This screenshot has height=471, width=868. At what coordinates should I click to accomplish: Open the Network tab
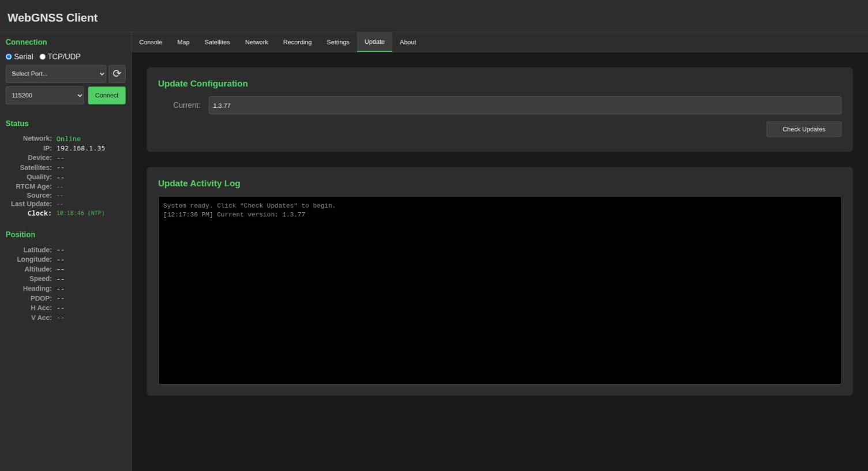click(x=257, y=42)
